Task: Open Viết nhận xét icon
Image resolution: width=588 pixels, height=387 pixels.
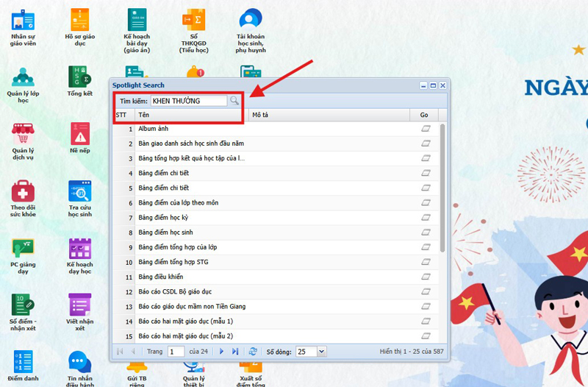Action: tap(80, 313)
